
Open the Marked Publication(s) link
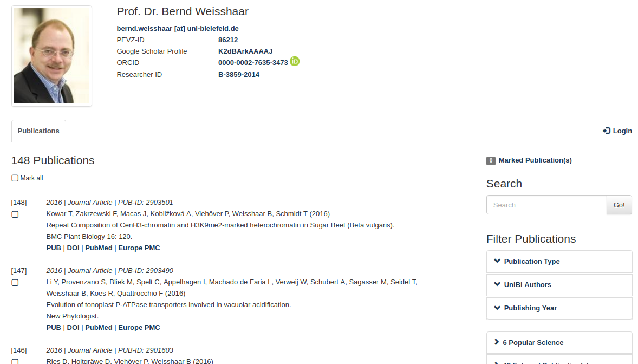point(535,160)
